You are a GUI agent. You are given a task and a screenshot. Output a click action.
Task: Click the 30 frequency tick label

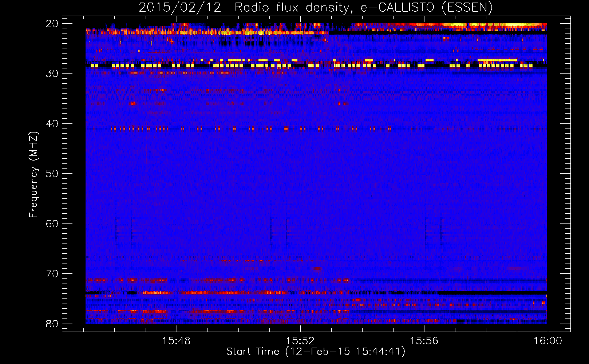tap(52, 74)
